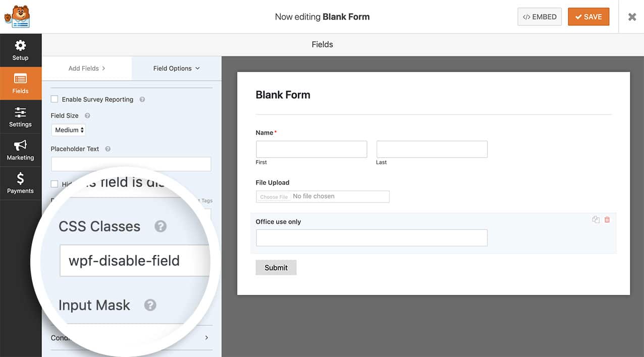This screenshot has width=644, height=357.
Task: Click the Placeholder Text input field
Action: [x=131, y=164]
